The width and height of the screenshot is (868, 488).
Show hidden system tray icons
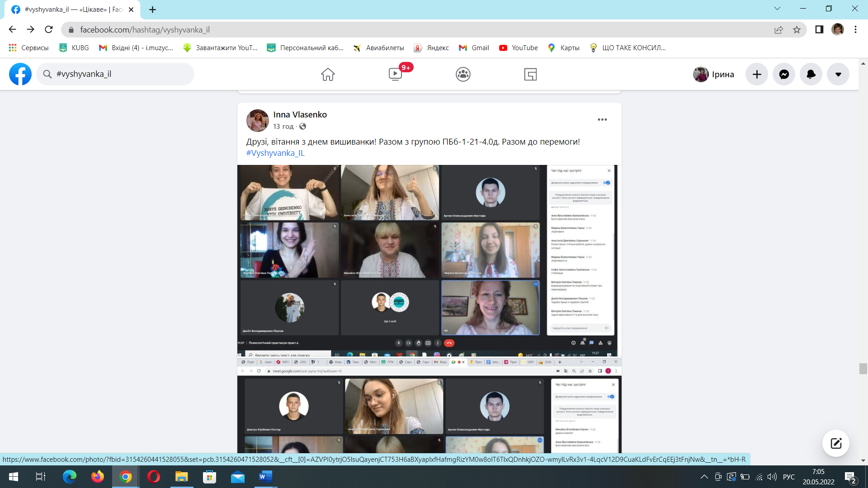[704, 477]
